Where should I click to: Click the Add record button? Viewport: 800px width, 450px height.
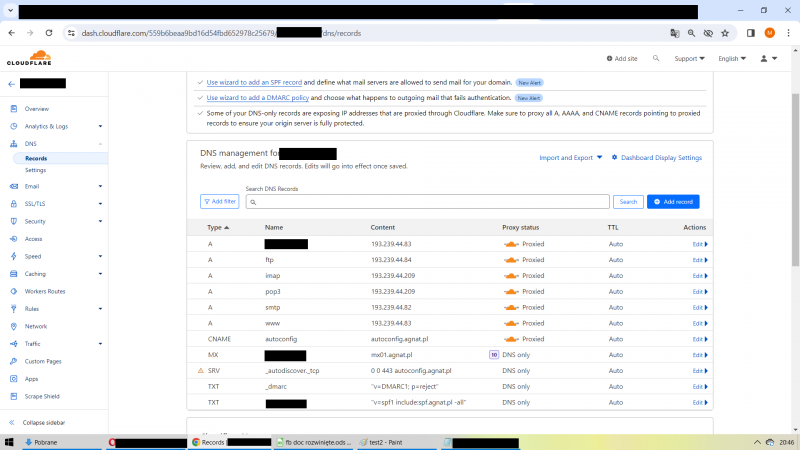pyautogui.click(x=673, y=202)
